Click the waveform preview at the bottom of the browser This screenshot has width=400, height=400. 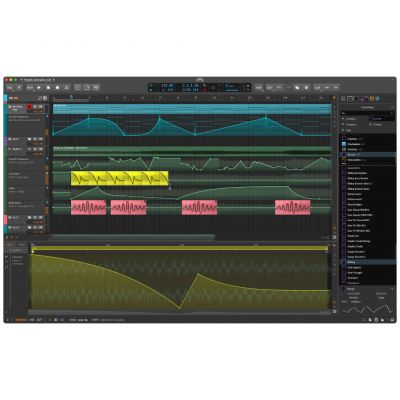tap(368, 310)
